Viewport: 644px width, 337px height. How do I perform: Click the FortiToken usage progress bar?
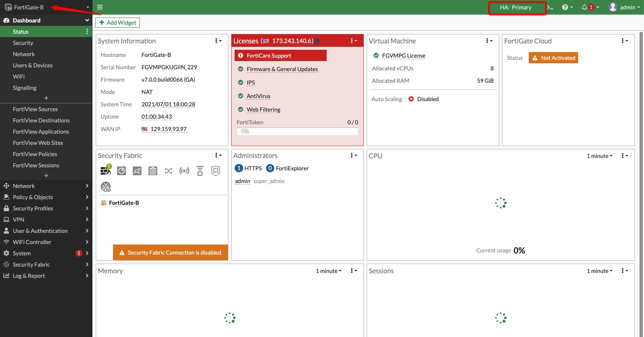point(297,131)
